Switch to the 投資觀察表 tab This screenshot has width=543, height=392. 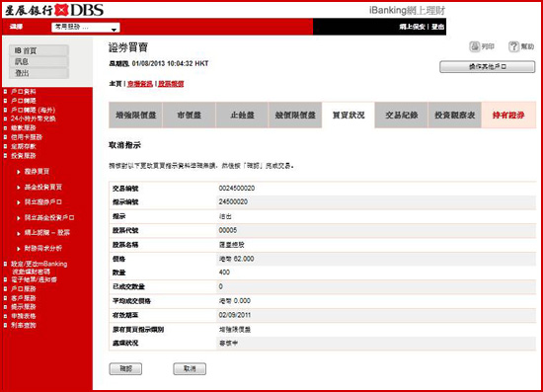455,115
